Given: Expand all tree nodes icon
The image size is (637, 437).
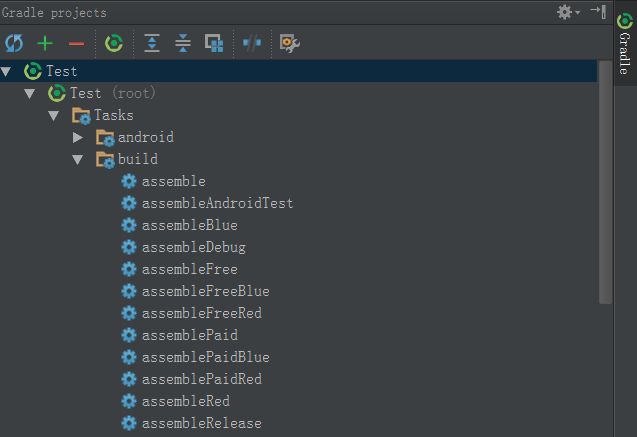Looking at the screenshot, I should click(x=152, y=43).
